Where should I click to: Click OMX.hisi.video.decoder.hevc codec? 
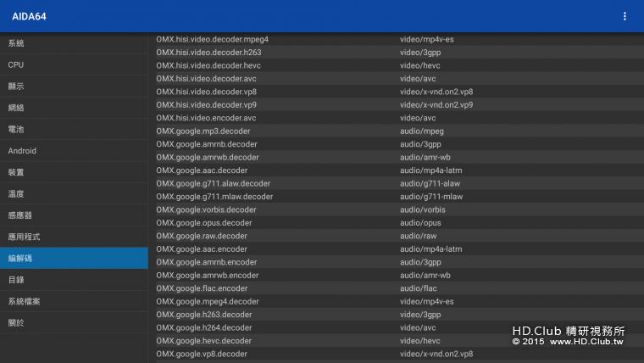coord(400,65)
